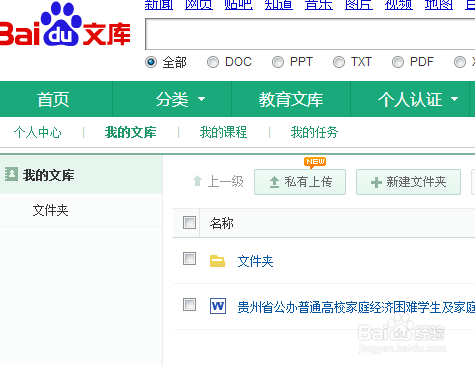This screenshot has height=366, width=475.
Task: Click the 地图 top link
Action: 439,5
